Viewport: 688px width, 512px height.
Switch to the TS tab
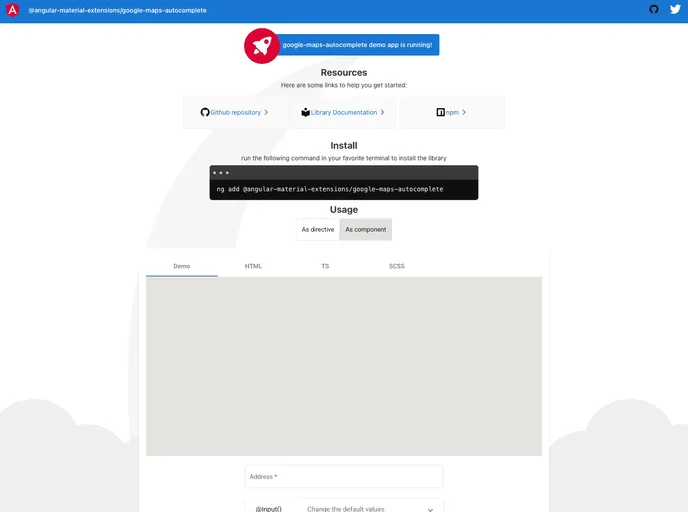click(325, 266)
